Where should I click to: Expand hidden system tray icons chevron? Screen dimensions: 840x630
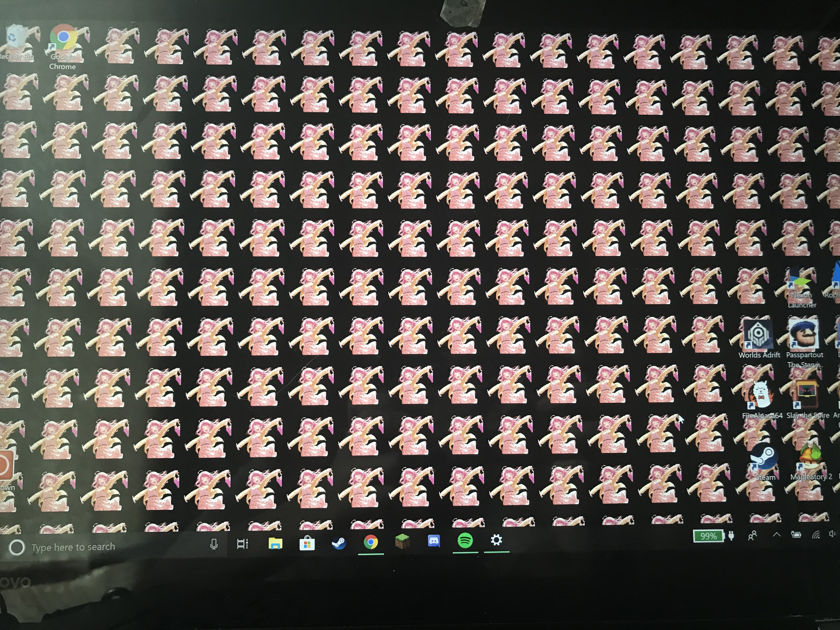(x=777, y=535)
